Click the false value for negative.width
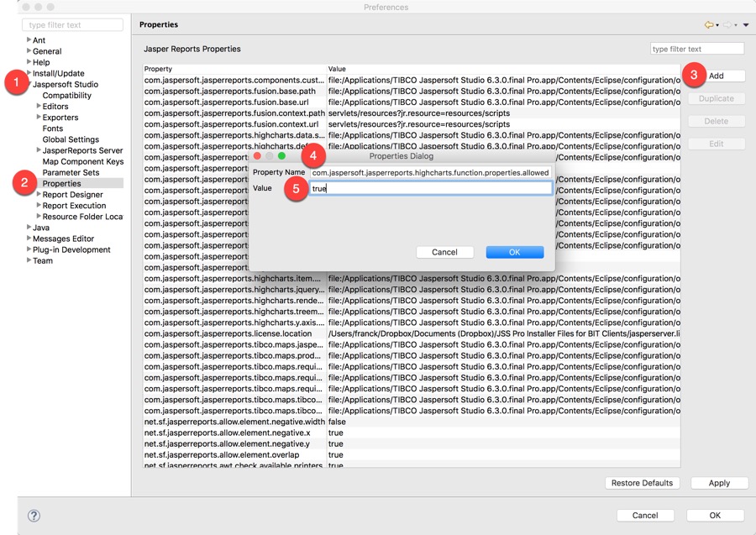The image size is (756, 535). pyautogui.click(x=337, y=422)
